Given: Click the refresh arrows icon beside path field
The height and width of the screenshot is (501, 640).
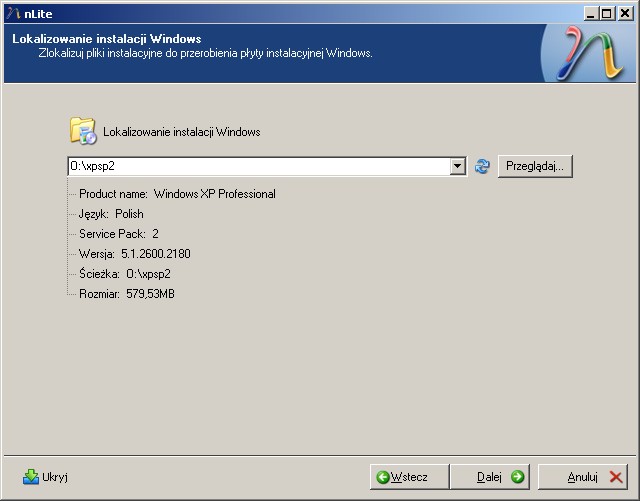Looking at the screenshot, I should click(x=482, y=167).
